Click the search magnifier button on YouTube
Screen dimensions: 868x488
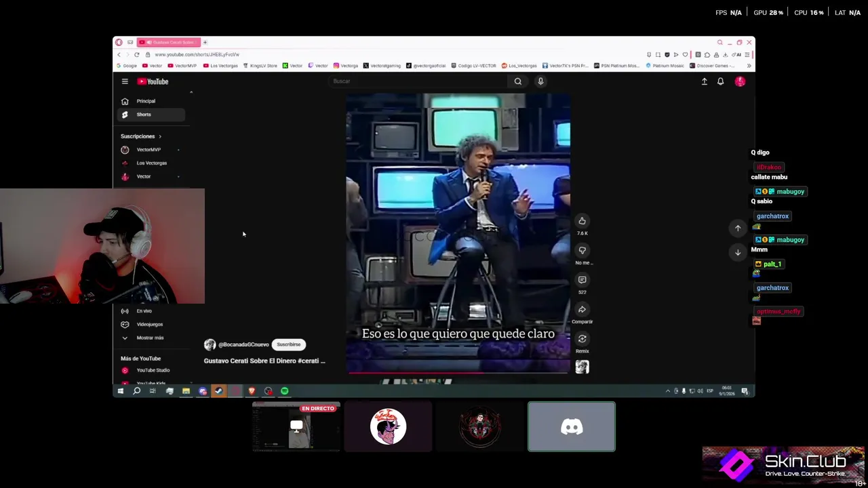[x=518, y=81]
